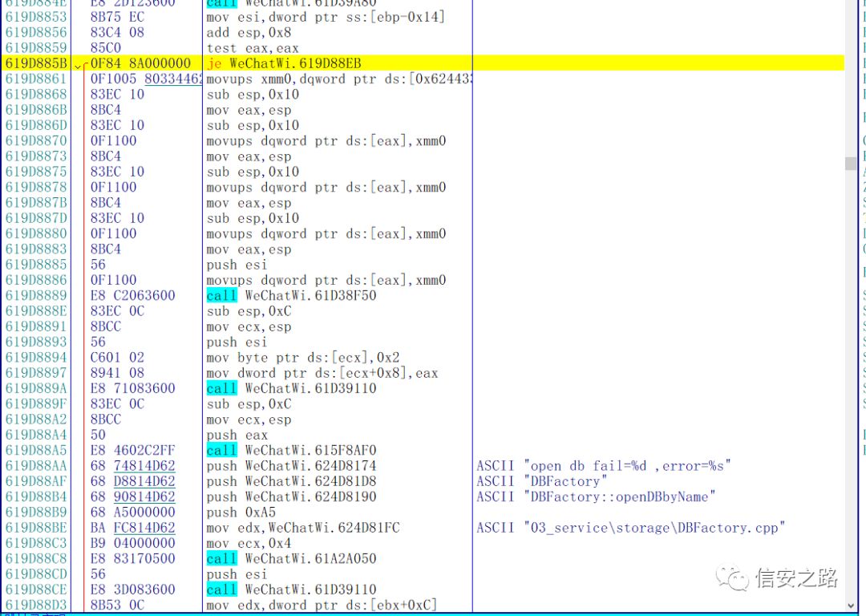Screen dimensions: 866x616
Task: Select mov edx,WeChatWi.624D81FC instruction
Action: pyautogui.click(x=302, y=528)
